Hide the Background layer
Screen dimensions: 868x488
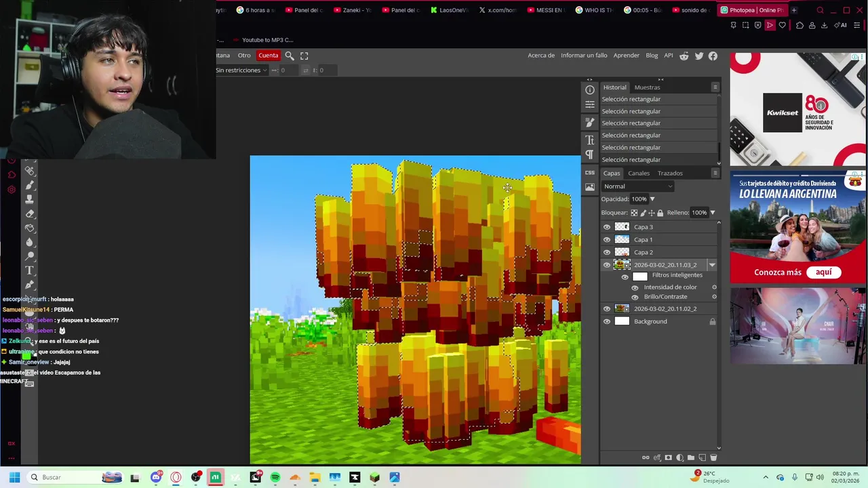coord(607,321)
